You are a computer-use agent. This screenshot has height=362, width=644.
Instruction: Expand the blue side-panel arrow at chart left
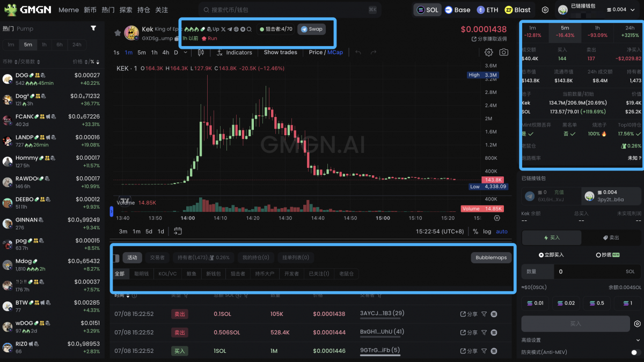pyautogui.click(x=112, y=211)
